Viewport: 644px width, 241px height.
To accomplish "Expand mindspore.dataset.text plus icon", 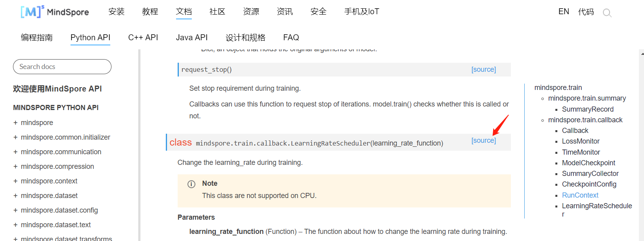I will point(15,225).
